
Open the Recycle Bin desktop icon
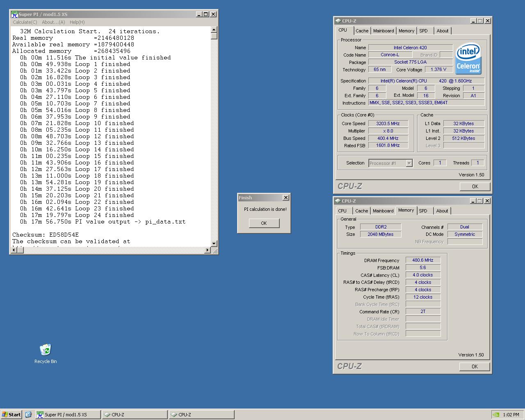coord(45,353)
